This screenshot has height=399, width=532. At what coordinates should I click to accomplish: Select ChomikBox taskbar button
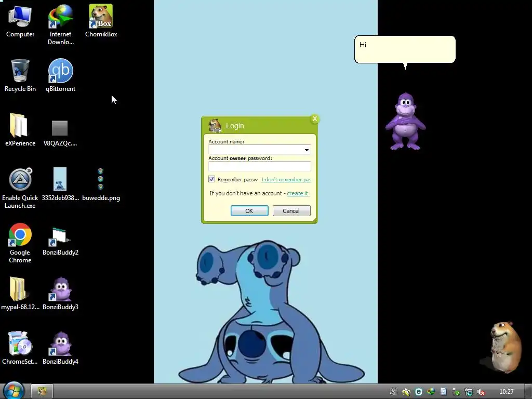[42, 391]
